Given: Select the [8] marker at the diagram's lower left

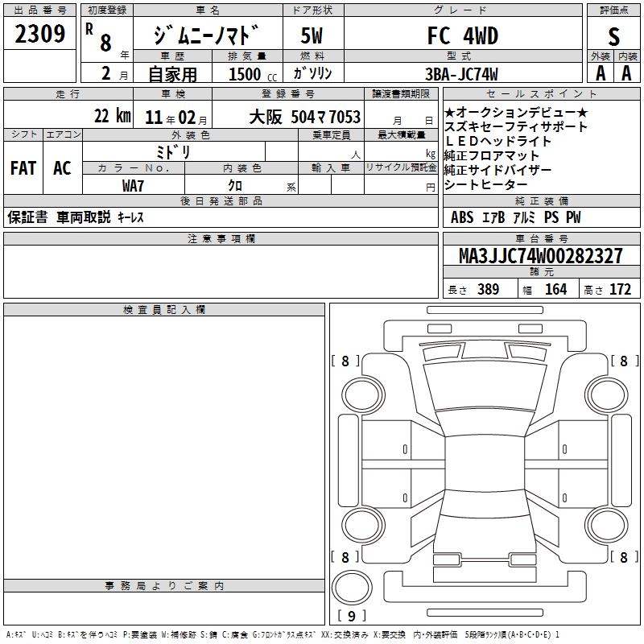Looking at the screenshot, I should pos(345,557).
